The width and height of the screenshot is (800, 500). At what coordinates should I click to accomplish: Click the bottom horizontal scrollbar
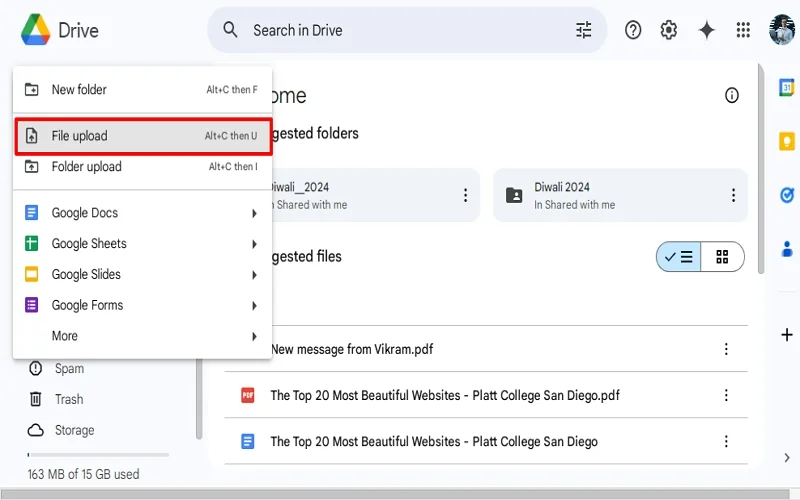point(395,494)
